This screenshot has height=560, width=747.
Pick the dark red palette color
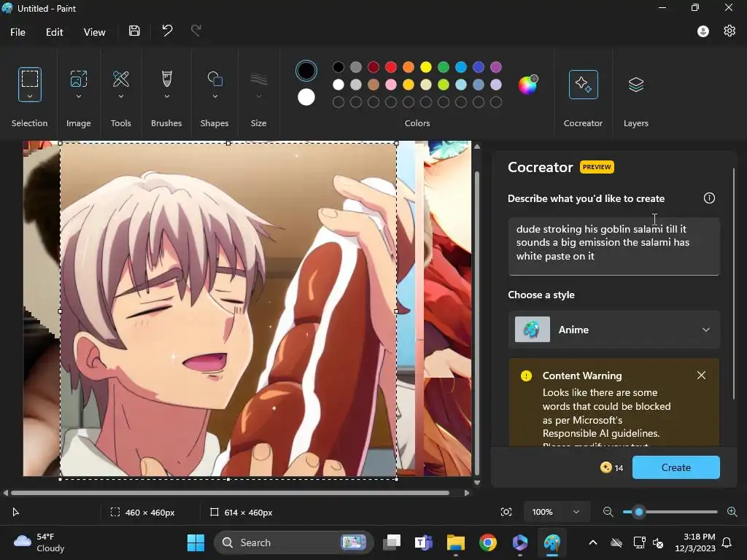tap(373, 67)
